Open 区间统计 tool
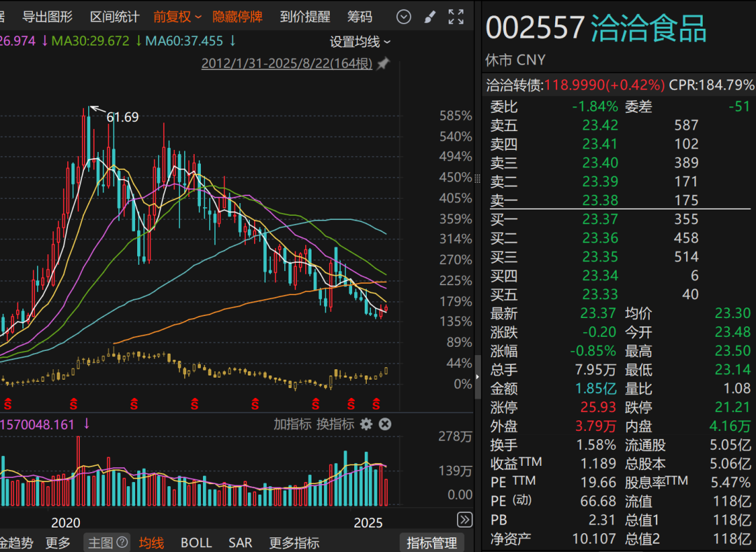This screenshot has height=552, width=756. point(115,17)
